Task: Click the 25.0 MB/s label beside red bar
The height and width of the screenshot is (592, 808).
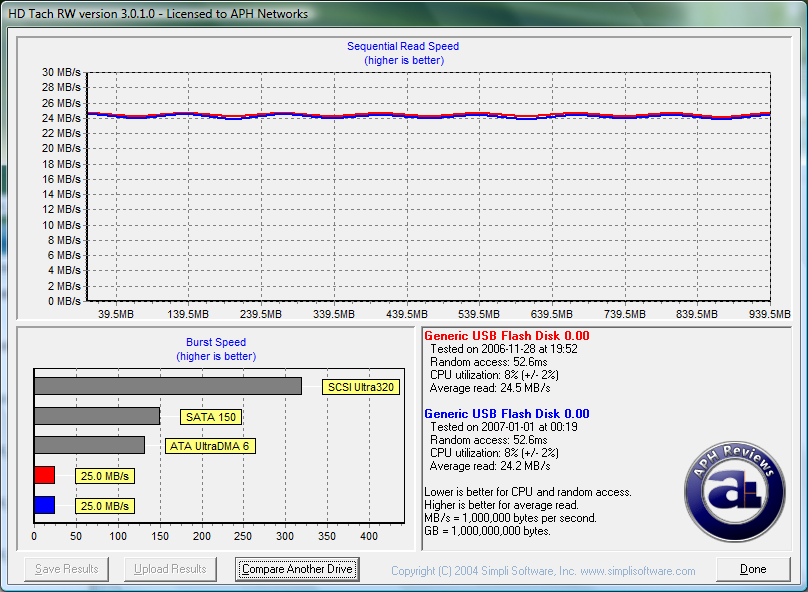Action: 104,476
